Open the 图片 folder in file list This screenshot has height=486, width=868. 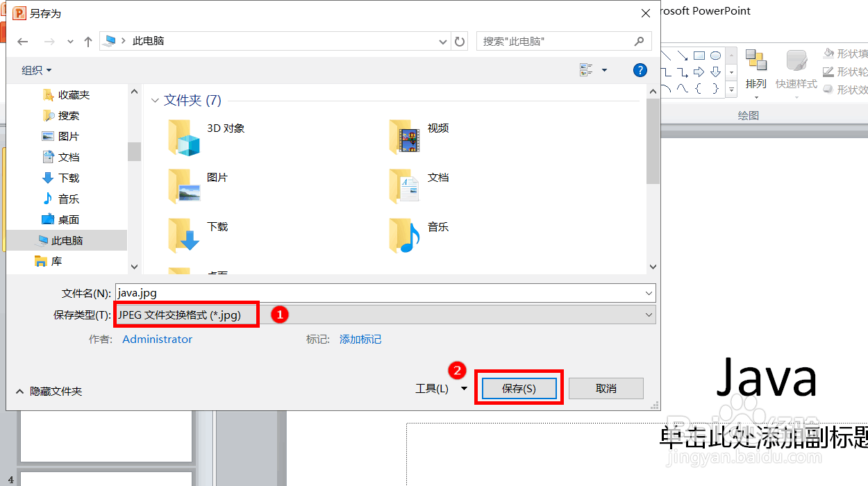[199, 185]
